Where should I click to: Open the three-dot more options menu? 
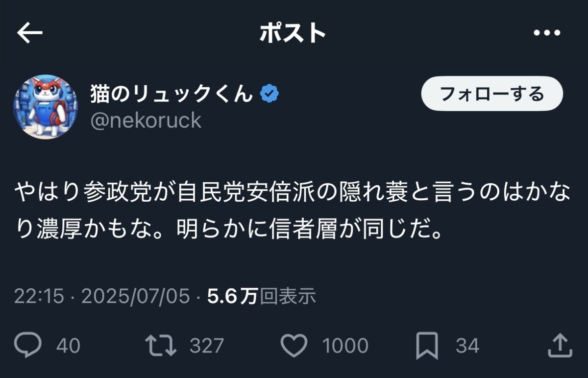546,33
